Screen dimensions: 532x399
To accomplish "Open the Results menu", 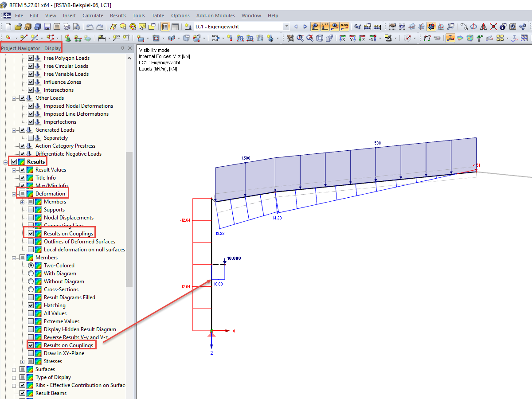I will 118,16.
